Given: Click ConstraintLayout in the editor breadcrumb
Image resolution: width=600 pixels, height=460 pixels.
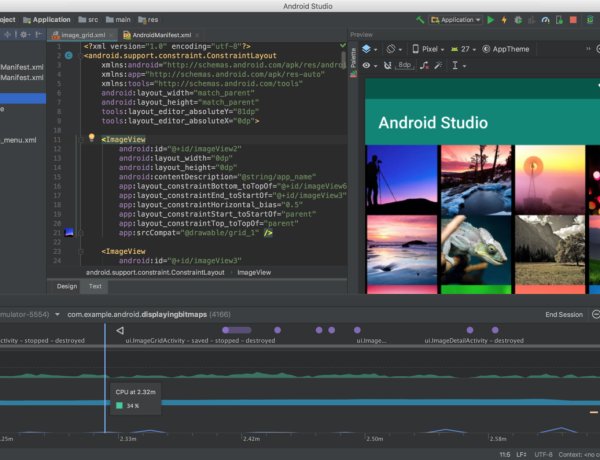Looking at the screenshot, I should (155, 272).
